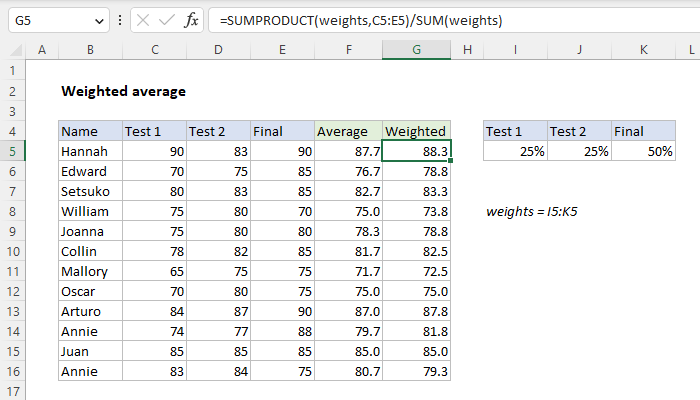Select row 1 header
700x400 pixels.
click(12, 71)
